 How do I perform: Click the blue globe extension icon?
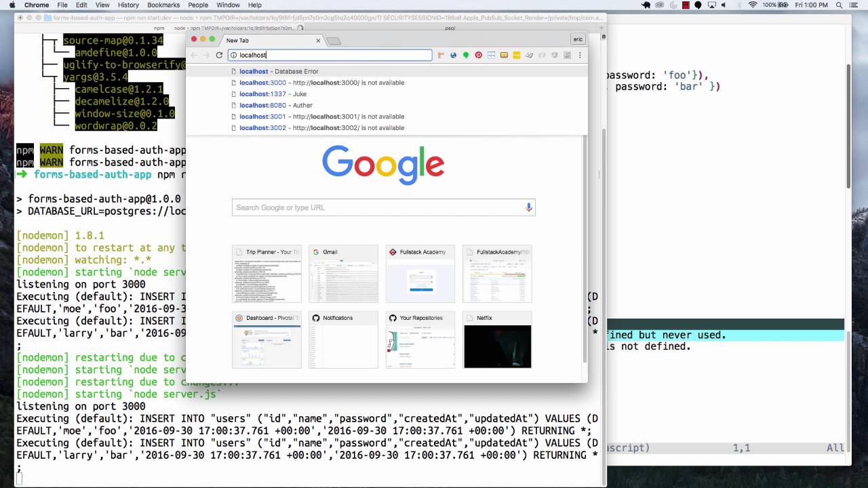click(453, 55)
